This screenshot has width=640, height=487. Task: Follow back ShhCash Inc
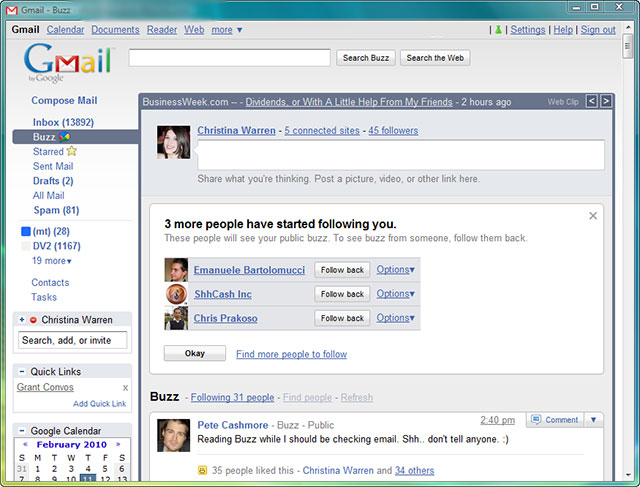(342, 294)
